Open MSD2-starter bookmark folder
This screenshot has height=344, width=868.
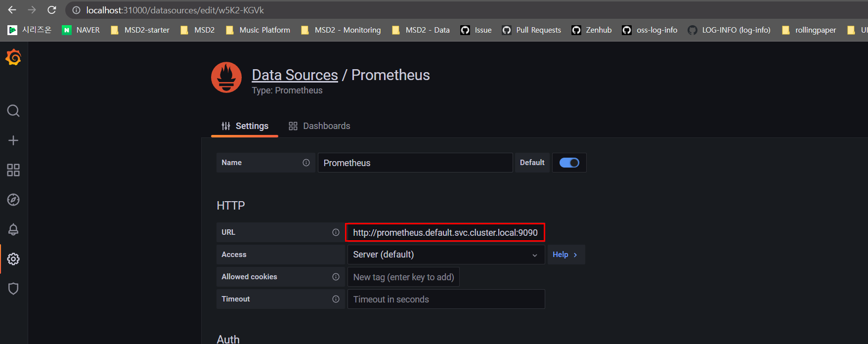tap(140, 30)
